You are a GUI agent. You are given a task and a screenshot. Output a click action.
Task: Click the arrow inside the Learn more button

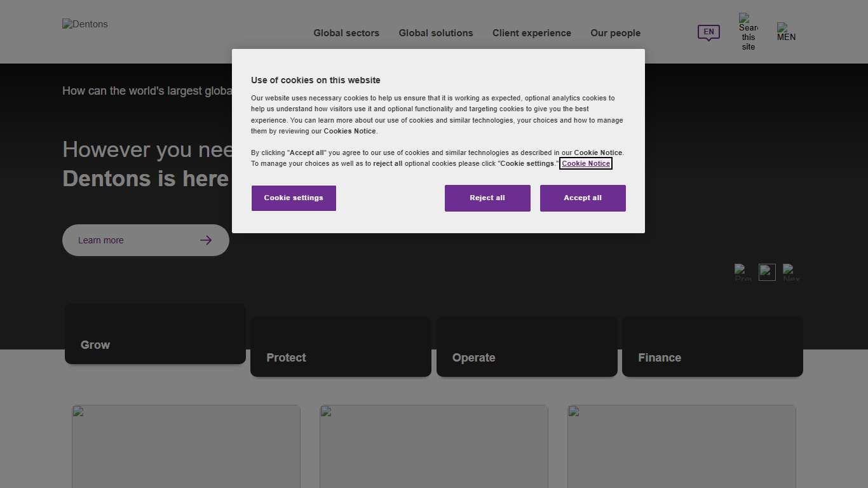click(x=205, y=240)
